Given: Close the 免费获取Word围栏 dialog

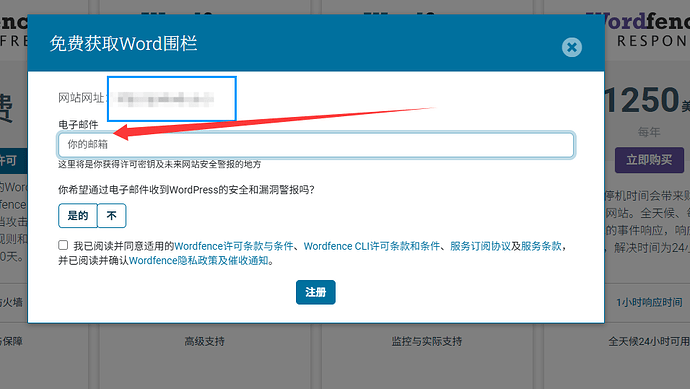Looking at the screenshot, I should tap(572, 47).
